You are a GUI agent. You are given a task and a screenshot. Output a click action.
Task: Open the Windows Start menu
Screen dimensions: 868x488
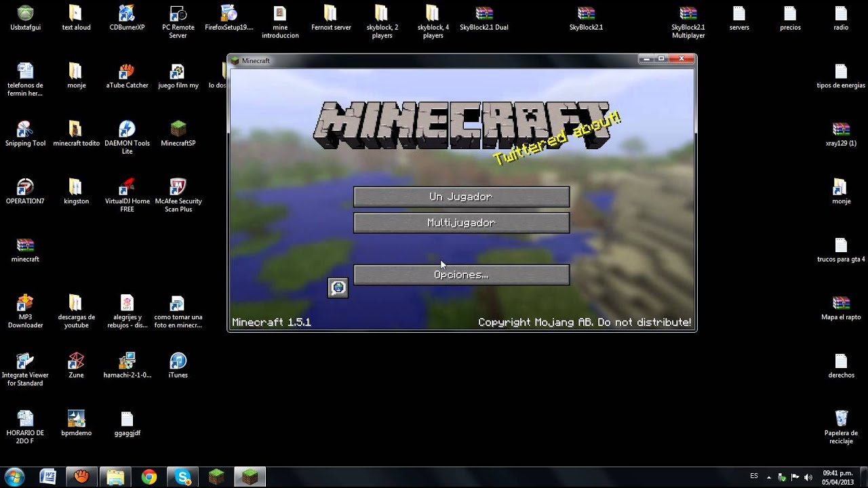tap(14, 476)
